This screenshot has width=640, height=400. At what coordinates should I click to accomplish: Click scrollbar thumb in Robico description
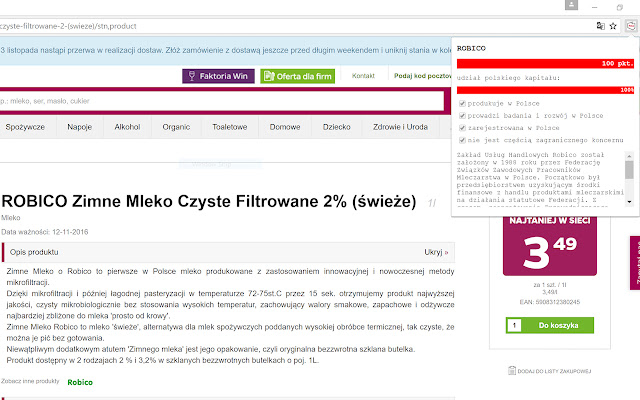click(629, 169)
